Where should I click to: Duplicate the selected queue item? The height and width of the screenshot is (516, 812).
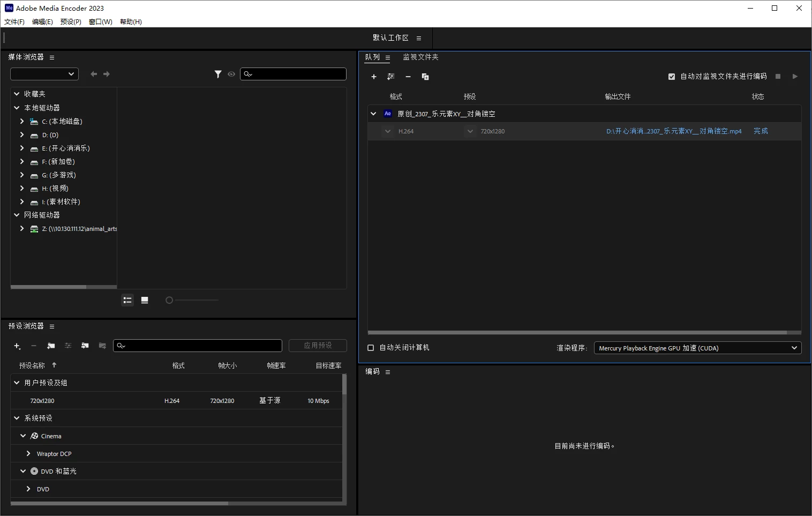[x=425, y=77]
